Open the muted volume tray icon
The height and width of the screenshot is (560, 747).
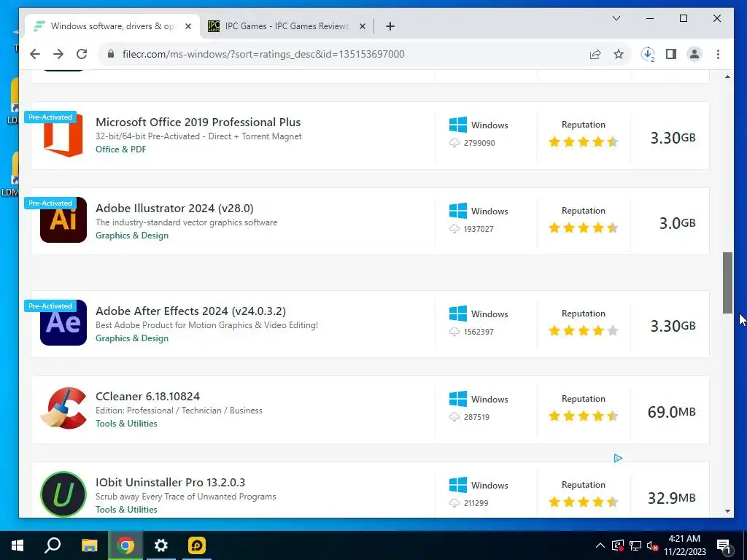[652, 545]
